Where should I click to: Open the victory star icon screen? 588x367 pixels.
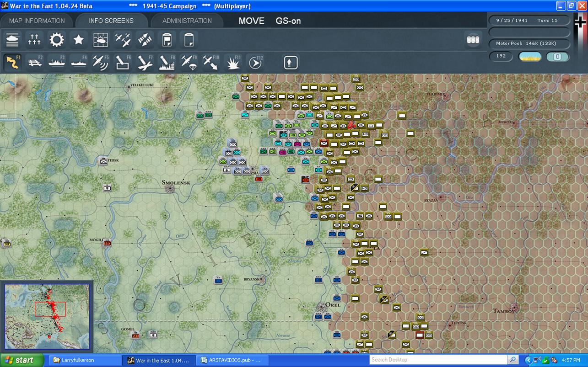tap(79, 40)
